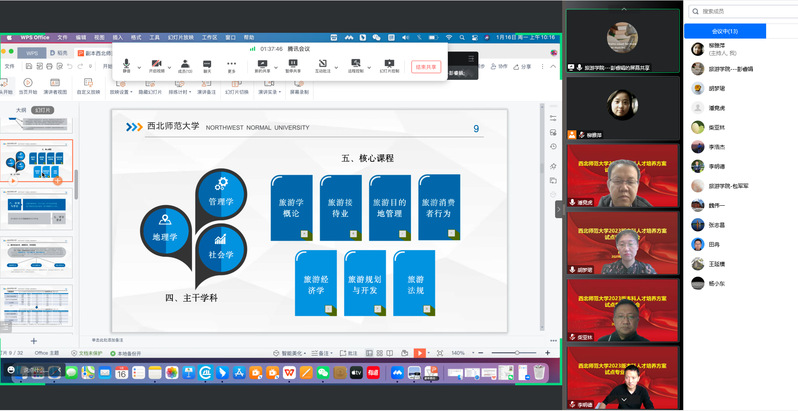
Task: Open the interactive annotation tool 互动批注
Action: pos(322,66)
